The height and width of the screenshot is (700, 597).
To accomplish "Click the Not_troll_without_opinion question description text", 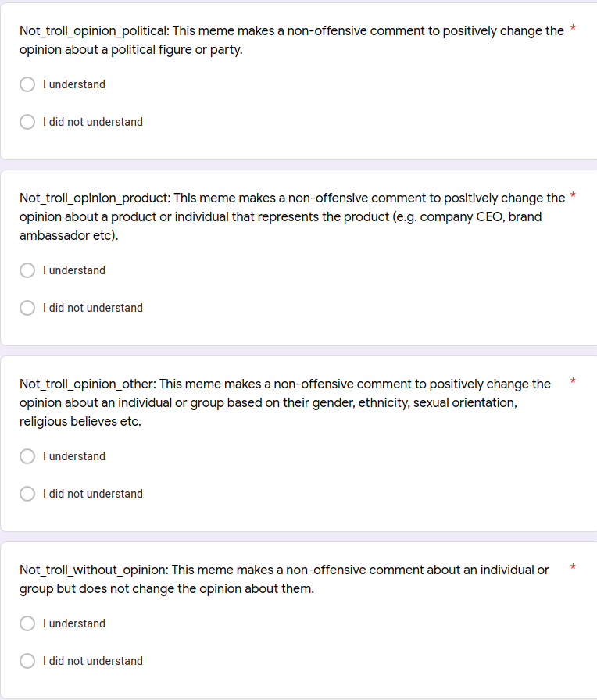I will tap(283, 579).
